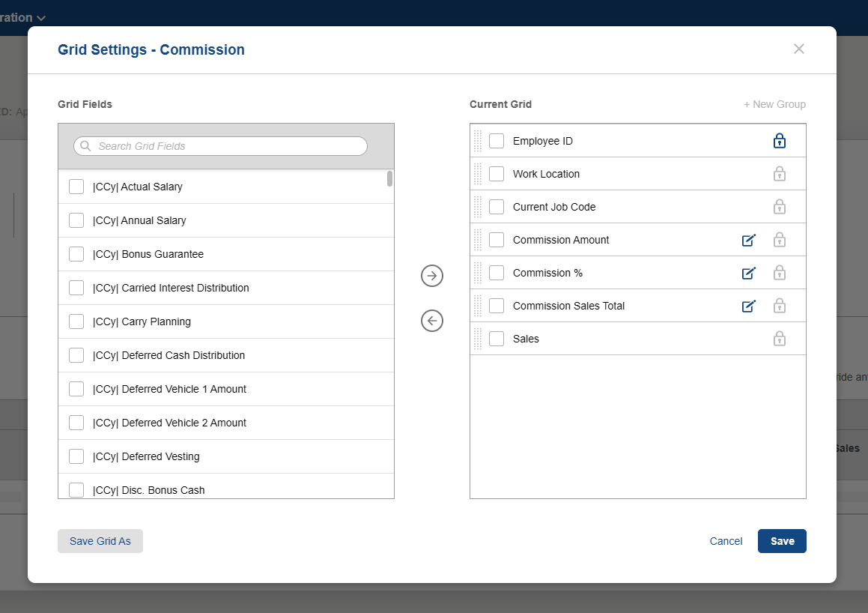The width and height of the screenshot is (868, 613).
Task: Lock the Sales column
Action: 779,339
